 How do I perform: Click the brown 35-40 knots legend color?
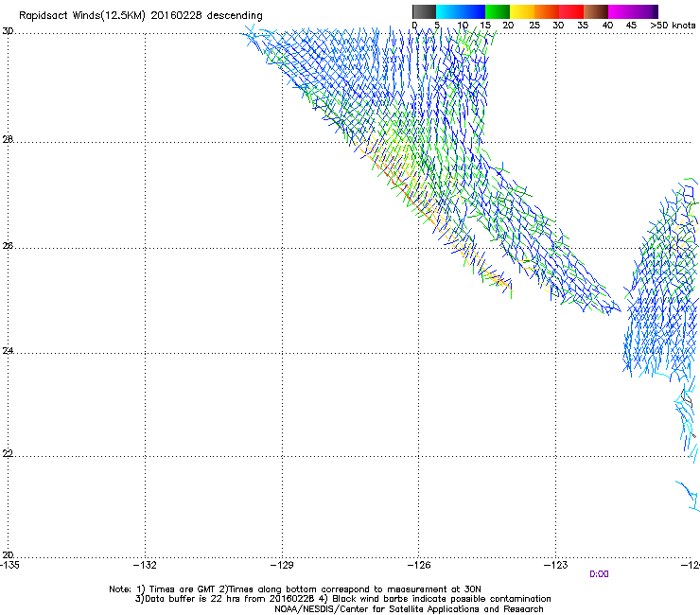tap(596, 11)
